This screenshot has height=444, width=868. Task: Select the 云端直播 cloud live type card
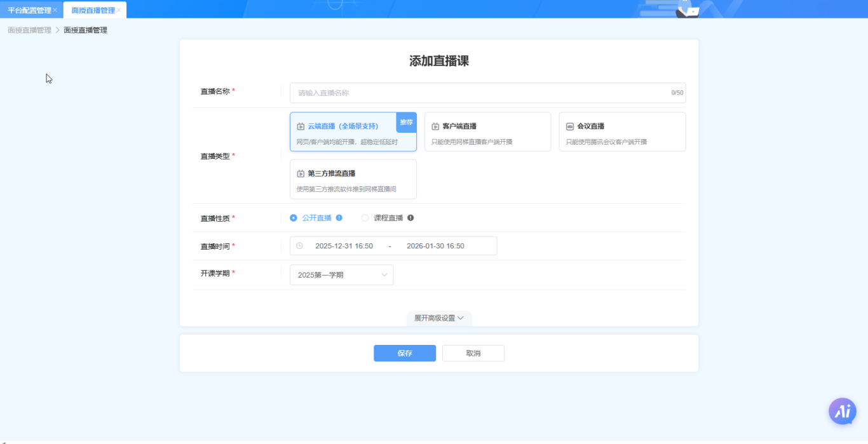(x=353, y=132)
